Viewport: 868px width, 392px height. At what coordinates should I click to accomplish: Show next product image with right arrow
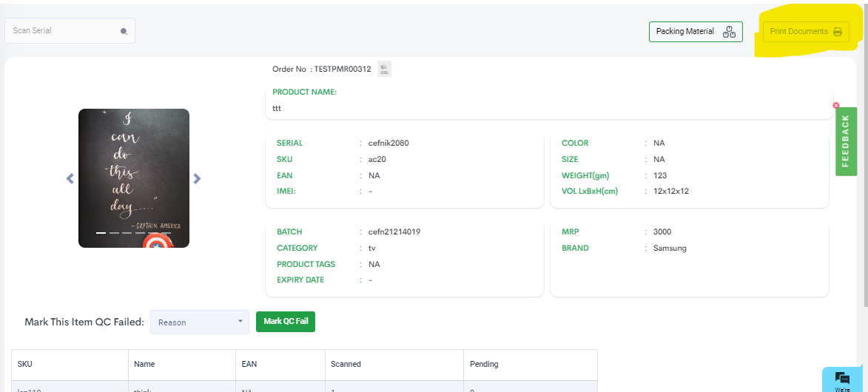click(197, 178)
